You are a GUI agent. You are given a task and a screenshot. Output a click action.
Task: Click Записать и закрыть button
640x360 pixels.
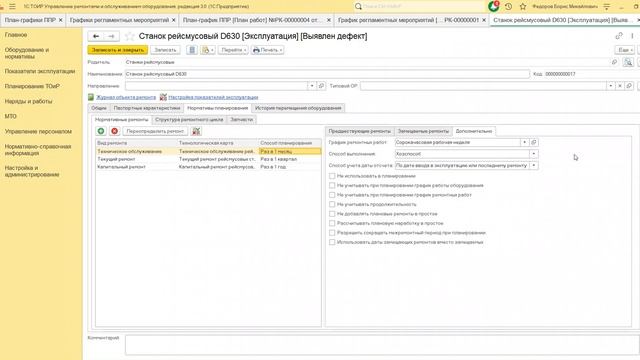point(118,50)
